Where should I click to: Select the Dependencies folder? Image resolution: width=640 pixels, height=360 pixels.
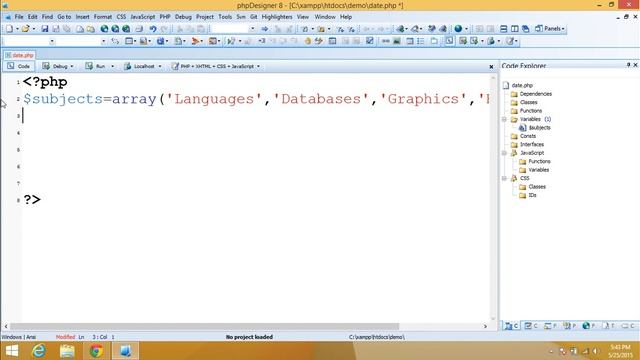pyautogui.click(x=536, y=94)
